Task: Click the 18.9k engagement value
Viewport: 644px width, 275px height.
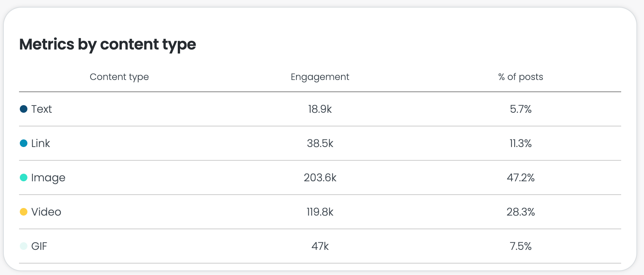Action: 320,109
